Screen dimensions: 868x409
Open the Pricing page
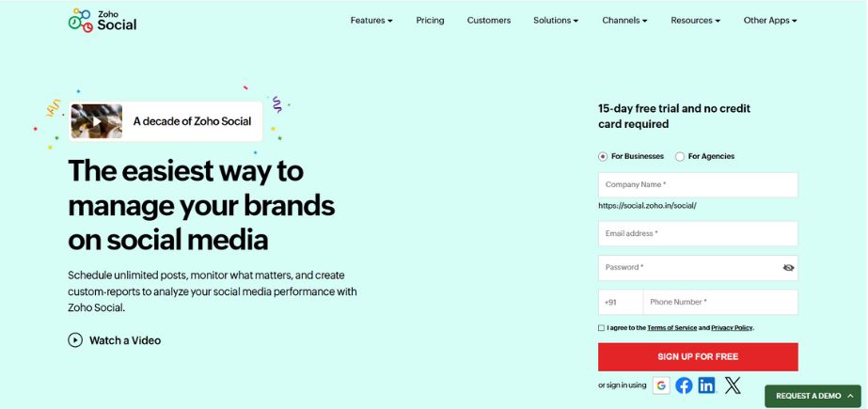(x=430, y=21)
